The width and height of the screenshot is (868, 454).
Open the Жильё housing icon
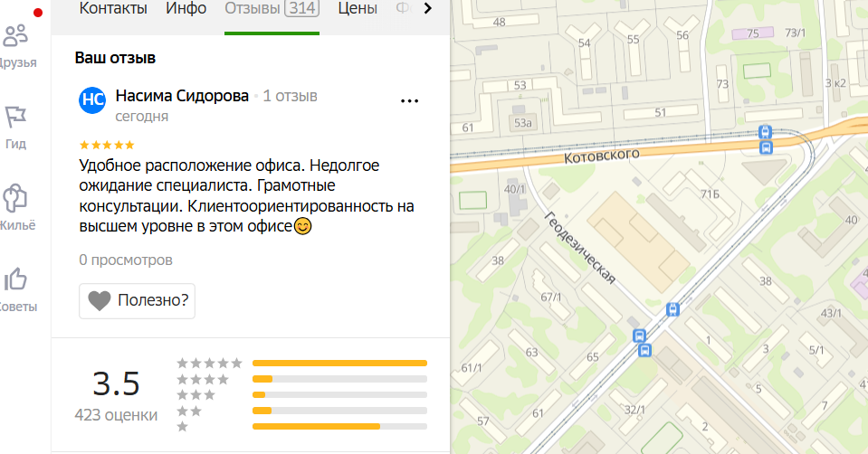tap(15, 198)
